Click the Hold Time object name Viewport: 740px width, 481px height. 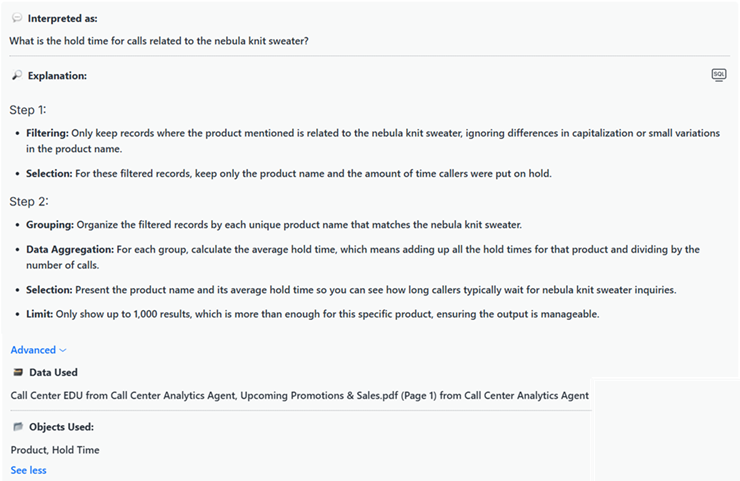(x=76, y=450)
